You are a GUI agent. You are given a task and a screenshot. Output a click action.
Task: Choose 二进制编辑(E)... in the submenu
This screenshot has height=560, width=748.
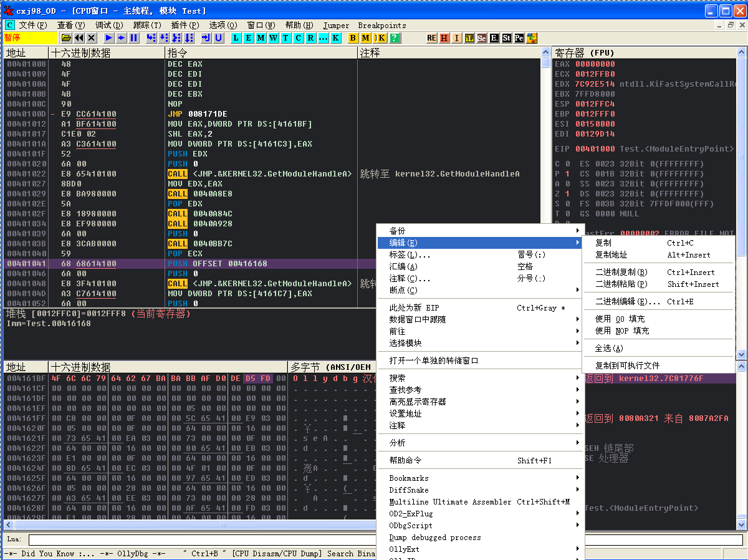tap(658, 301)
